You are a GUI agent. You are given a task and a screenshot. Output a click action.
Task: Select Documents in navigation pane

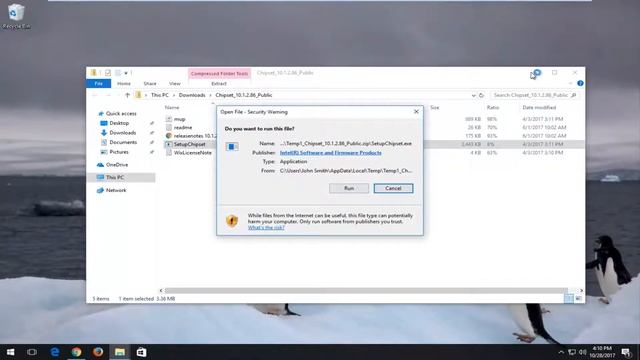click(x=123, y=142)
